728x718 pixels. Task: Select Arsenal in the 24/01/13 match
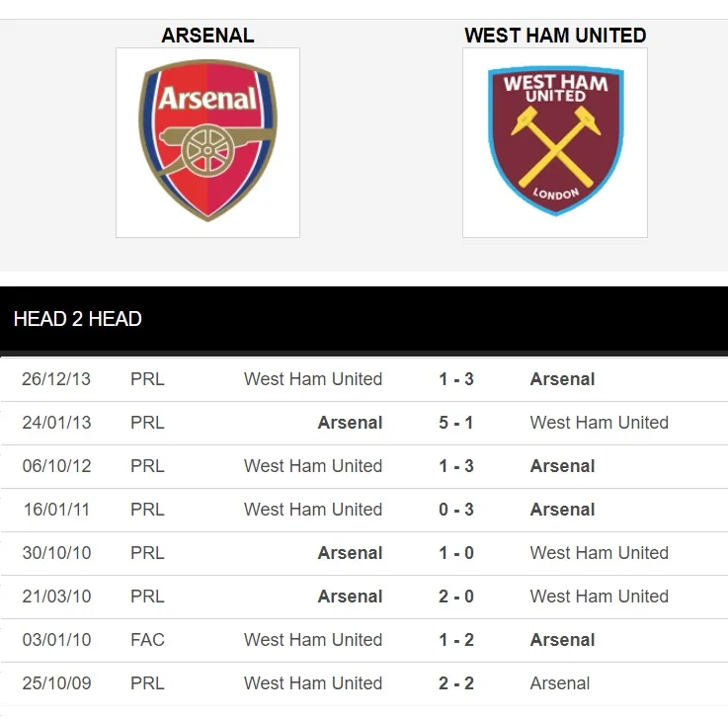pos(350,423)
